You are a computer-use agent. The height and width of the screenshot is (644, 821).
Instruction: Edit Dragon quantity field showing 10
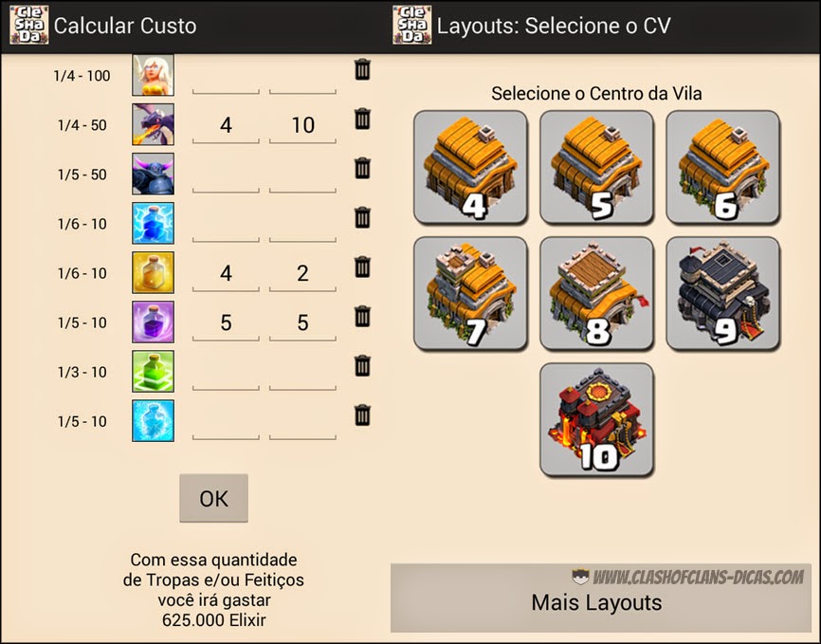click(x=302, y=126)
